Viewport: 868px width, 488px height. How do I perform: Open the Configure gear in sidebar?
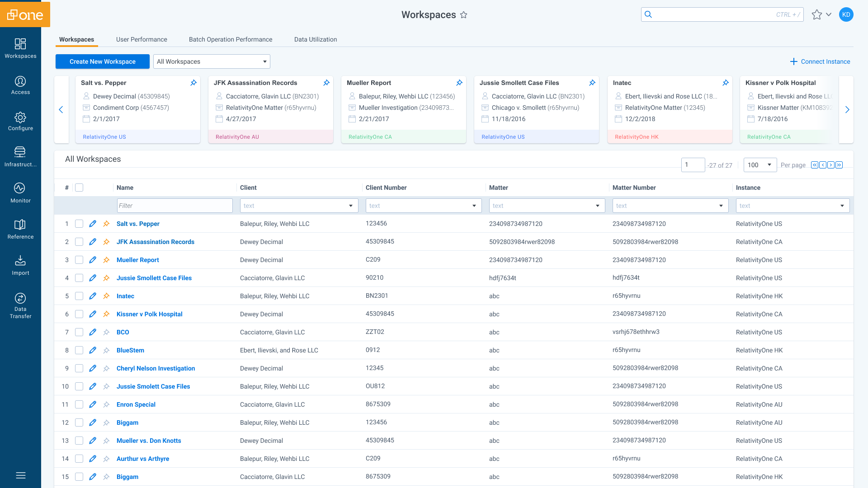click(x=20, y=121)
